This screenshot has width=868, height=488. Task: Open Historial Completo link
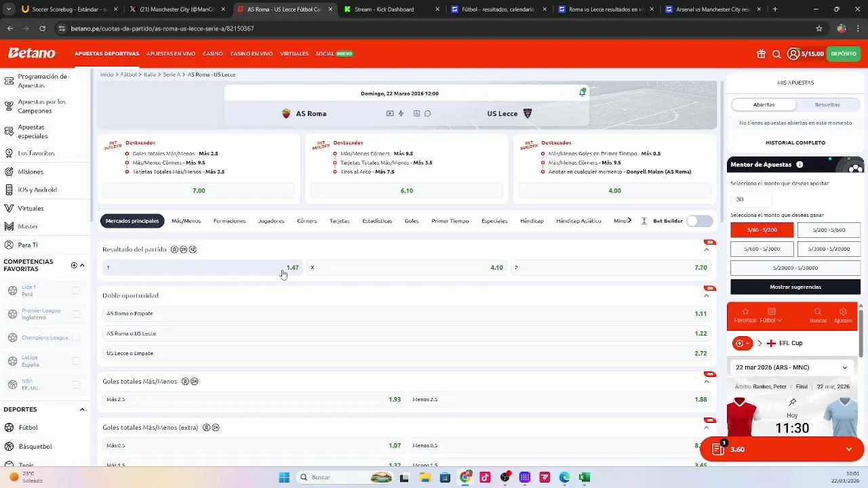(x=795, y=143)
